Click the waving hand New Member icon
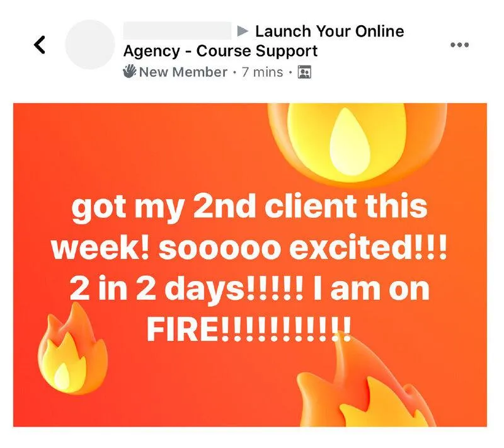 [x=130, y=71]
